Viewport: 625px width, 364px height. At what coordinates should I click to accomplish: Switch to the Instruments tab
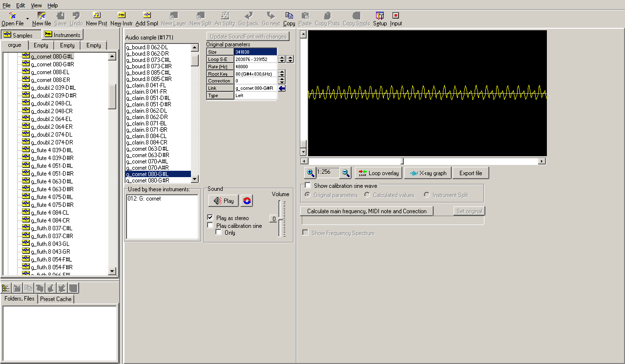click(x=62, y=35)
